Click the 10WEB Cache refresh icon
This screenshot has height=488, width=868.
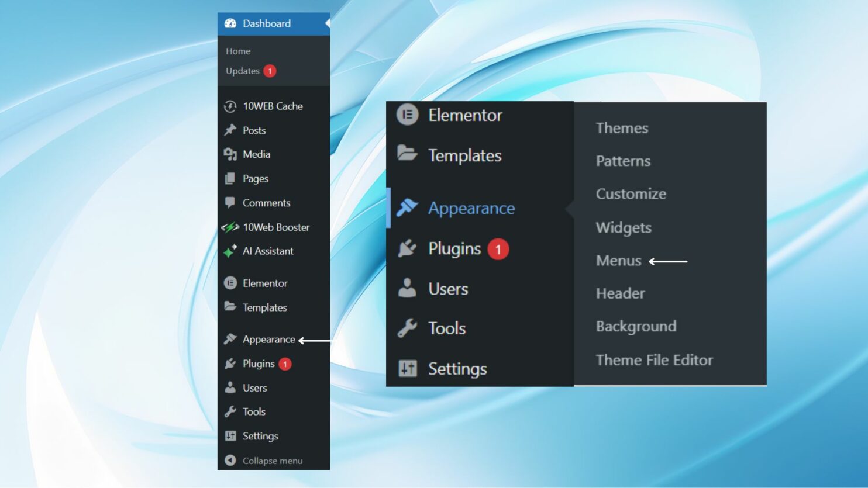pyautogui.click(x=230, y=106)
